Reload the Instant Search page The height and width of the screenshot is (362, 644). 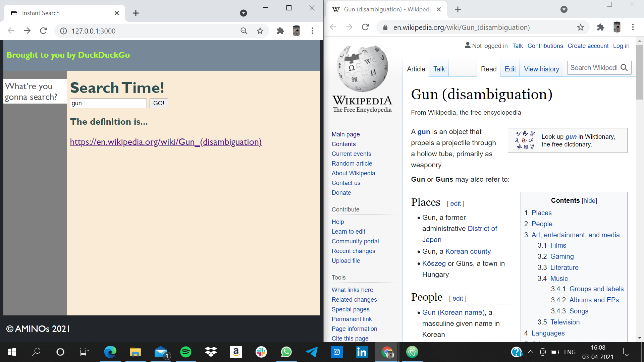[x=43, y=31]
